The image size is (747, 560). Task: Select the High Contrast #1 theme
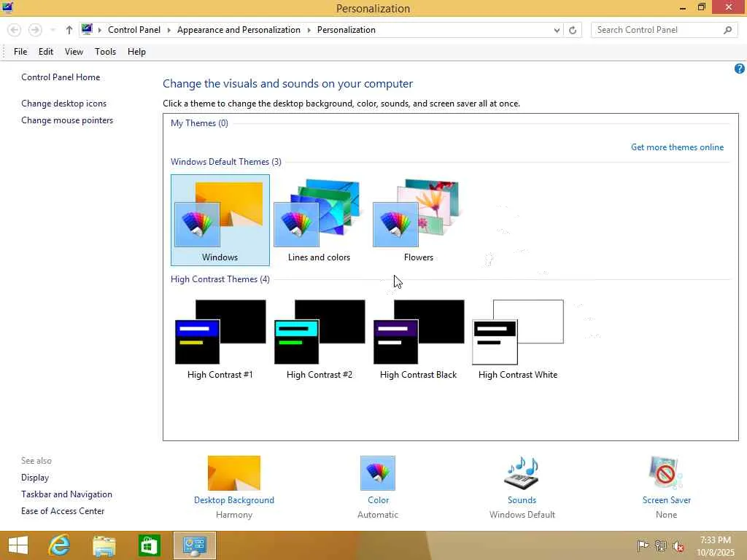point(220,339)
